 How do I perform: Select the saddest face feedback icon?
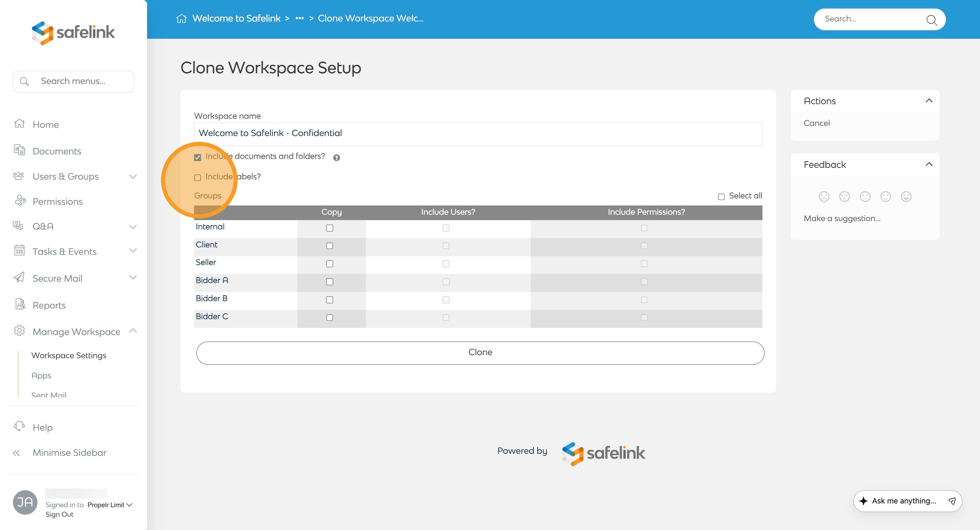824,197
